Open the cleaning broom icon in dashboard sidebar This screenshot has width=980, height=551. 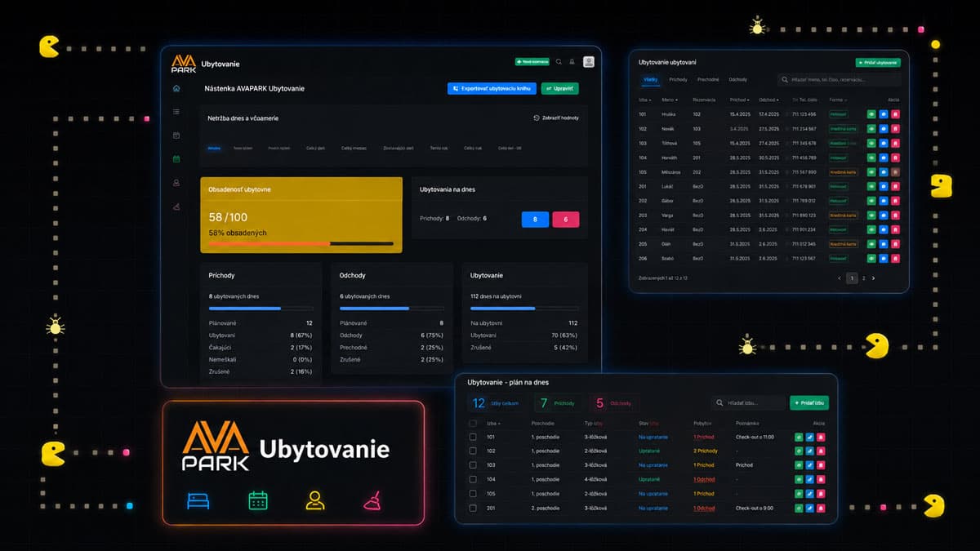176,207
